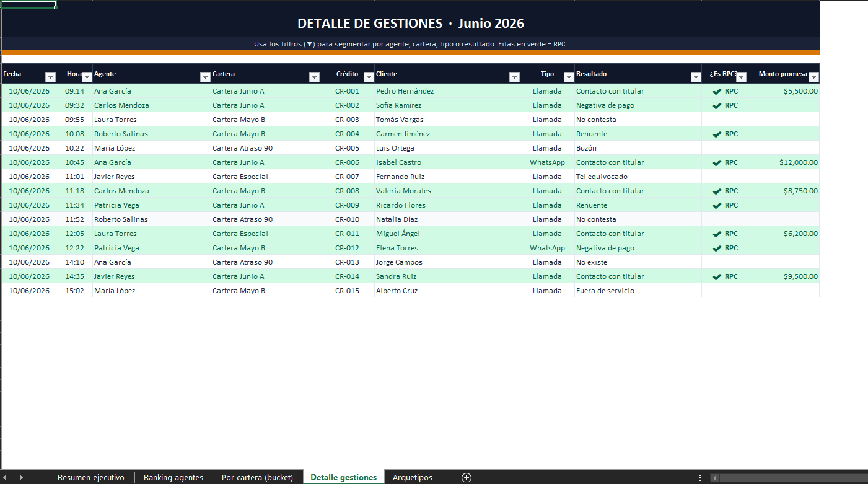This screenshot has width=868, height=484.
Task: Switch to the Resumen ejecutivo sheet tab
Action: tap(91, 477)
